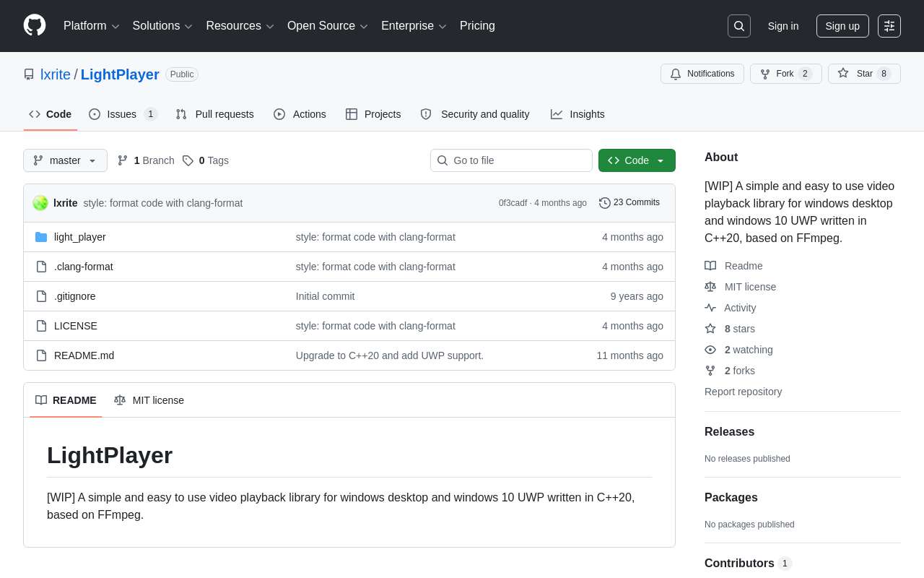Click lxrite's avatar in commit bar
The width and height of the screenshot is (924, 578).
click(40, 203)
